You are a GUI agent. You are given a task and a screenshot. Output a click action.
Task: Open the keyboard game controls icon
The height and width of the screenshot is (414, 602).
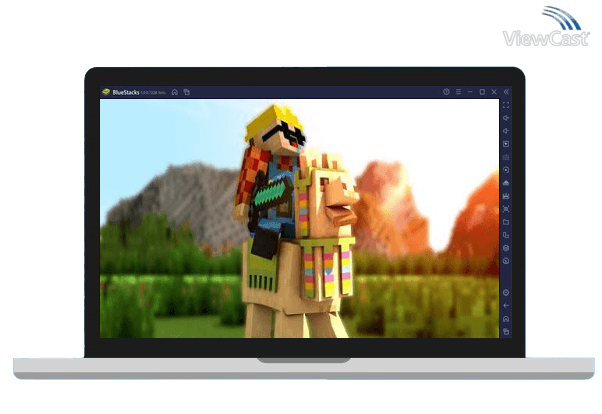coord(506,157)
